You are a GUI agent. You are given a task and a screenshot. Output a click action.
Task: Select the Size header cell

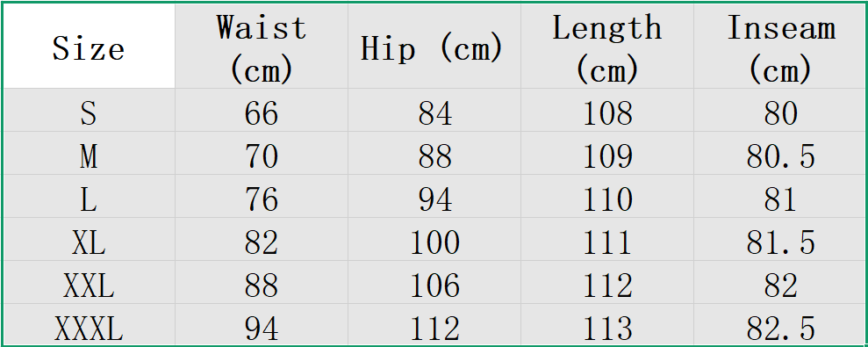tap(90, 46)
